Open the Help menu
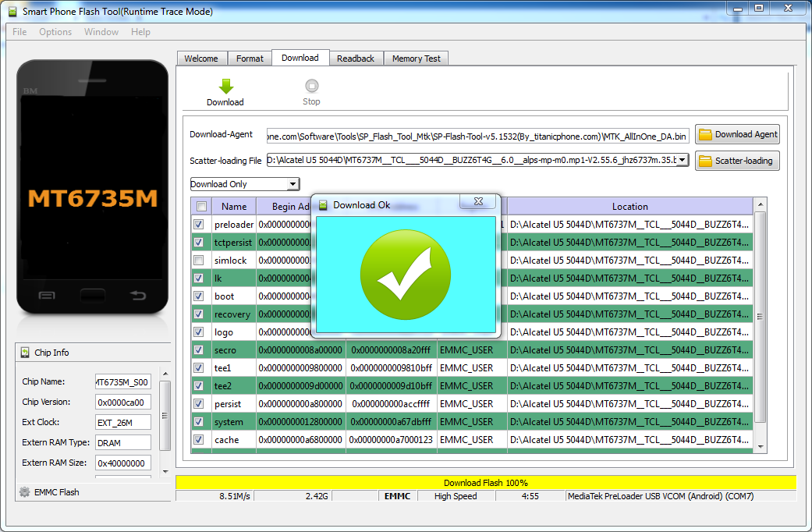812x532 pixels. (x=140, y=32)
